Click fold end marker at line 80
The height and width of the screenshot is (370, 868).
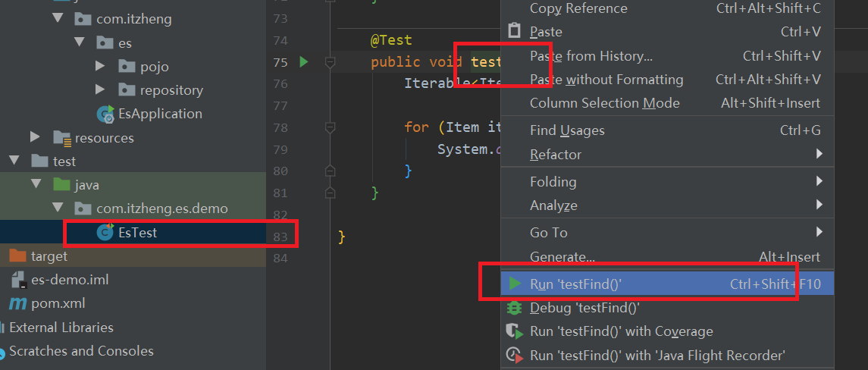(x=331, y=171)
